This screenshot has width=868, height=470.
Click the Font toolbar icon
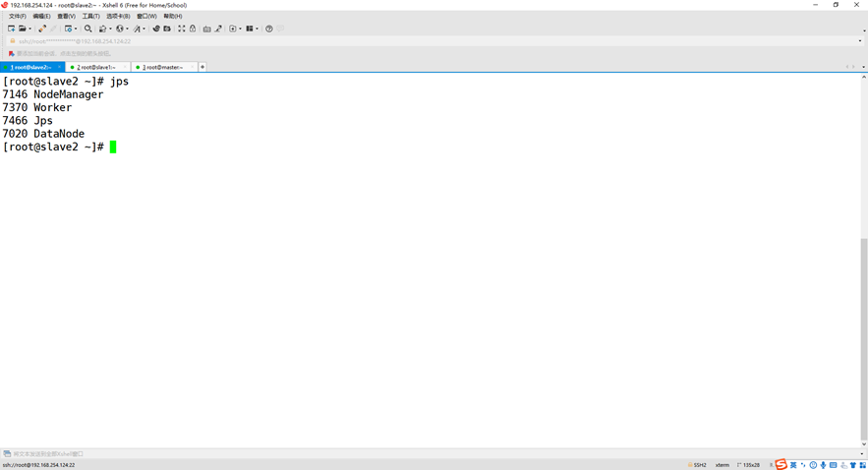pyautogui.click(x=137, y=29)
